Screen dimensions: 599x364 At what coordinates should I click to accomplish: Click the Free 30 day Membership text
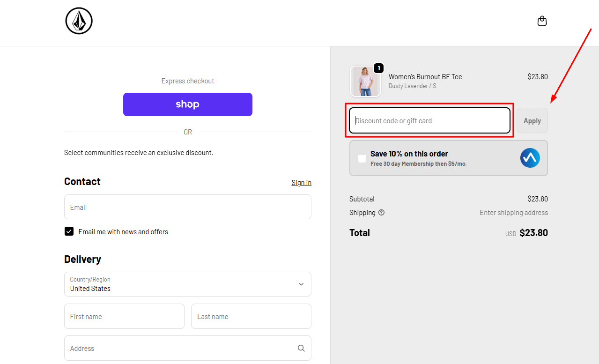418,163
